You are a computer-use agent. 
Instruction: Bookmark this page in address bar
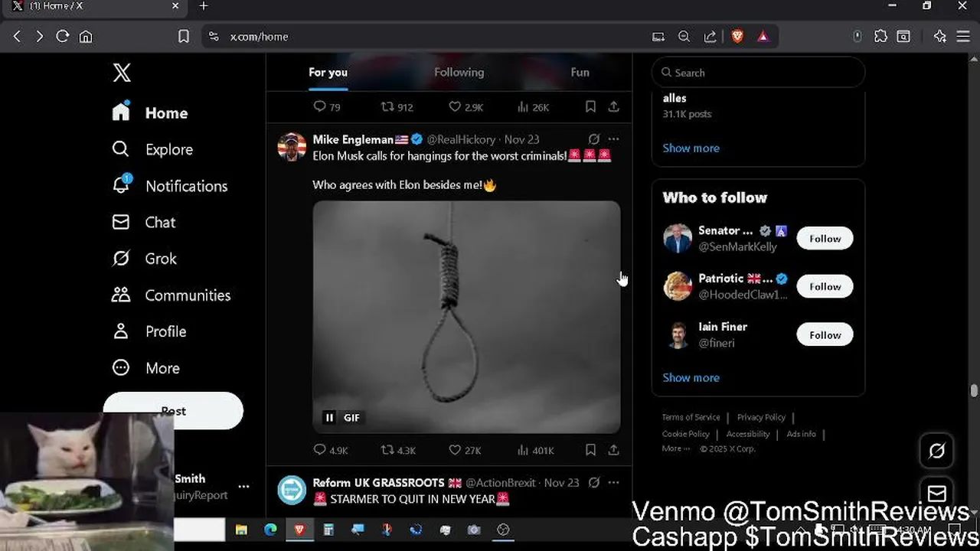pyautogui.click(x=184, y=36)
